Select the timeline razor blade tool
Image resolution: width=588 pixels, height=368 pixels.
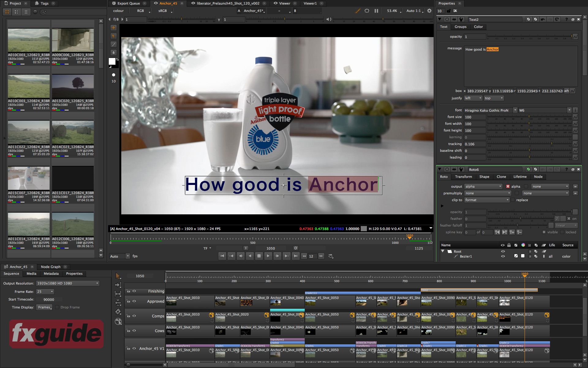coord(118,312)
